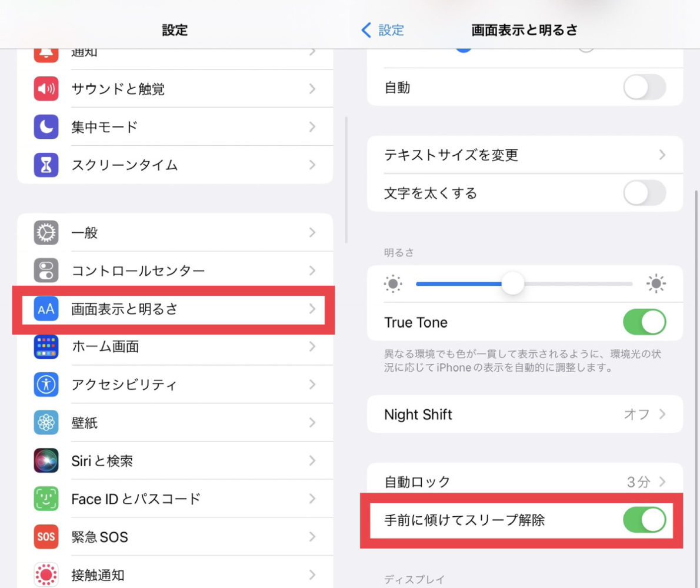Tap the コントロールセンター switches icon
Screen dimensions: 700x588
46,270
